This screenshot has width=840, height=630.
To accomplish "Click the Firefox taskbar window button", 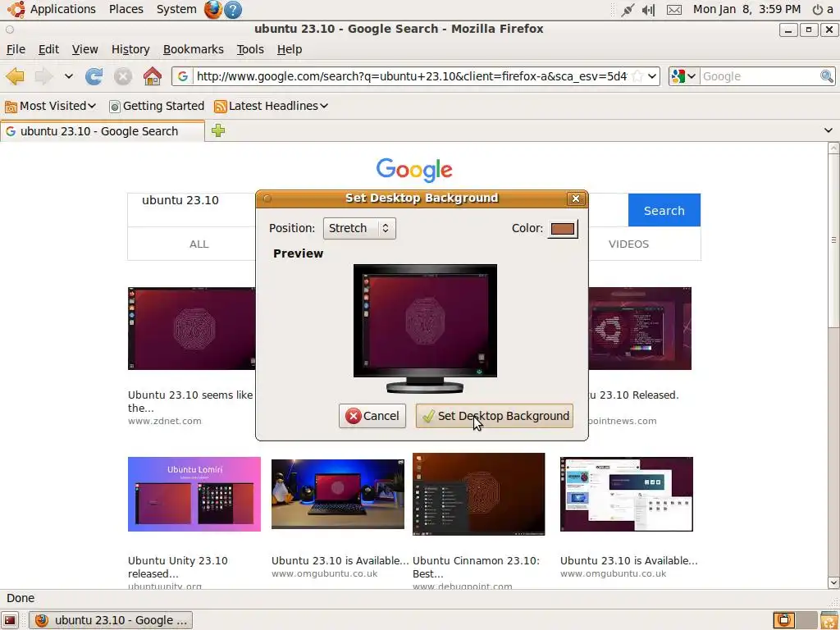I will point(111,620).
